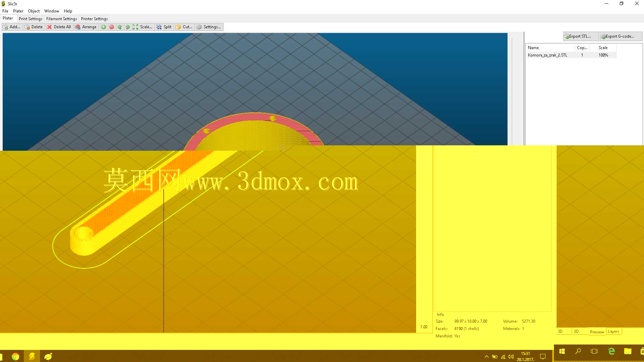Image resolution: width=644 pixels, height=362 pixels.
Task: Show hidden system tray icons chevron
Action: [x=486, y=357]
